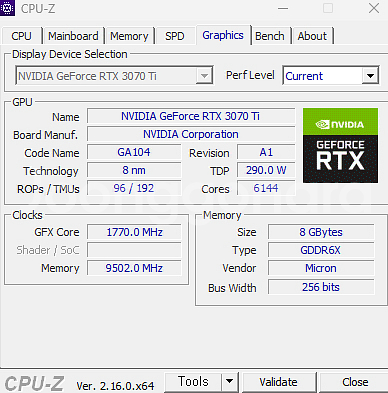Image resolution: width=388 pixels, height=393 pixels.
Task: Open the Perf Level dropdown arrow
Action: (x=370, y=76)
